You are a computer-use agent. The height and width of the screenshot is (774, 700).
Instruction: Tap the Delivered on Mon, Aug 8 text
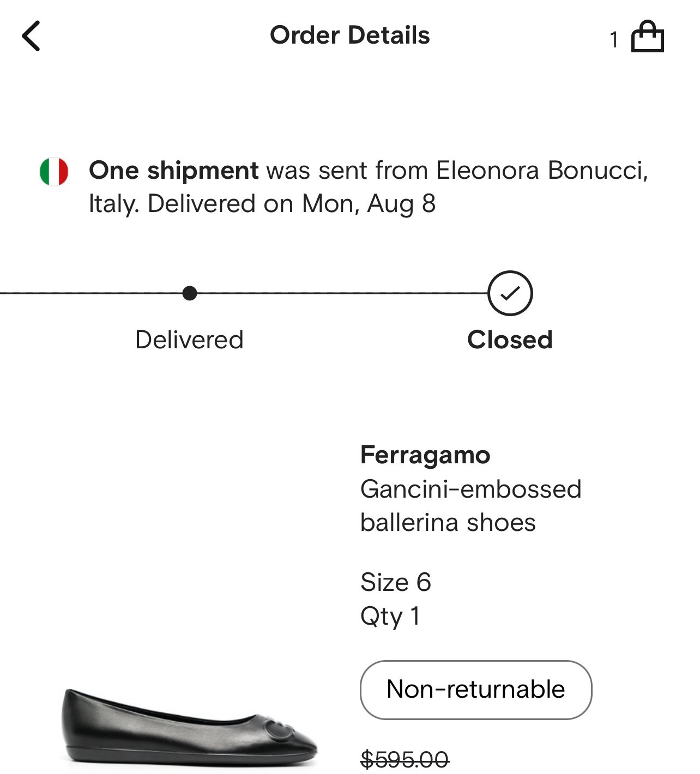pos(292,204)
